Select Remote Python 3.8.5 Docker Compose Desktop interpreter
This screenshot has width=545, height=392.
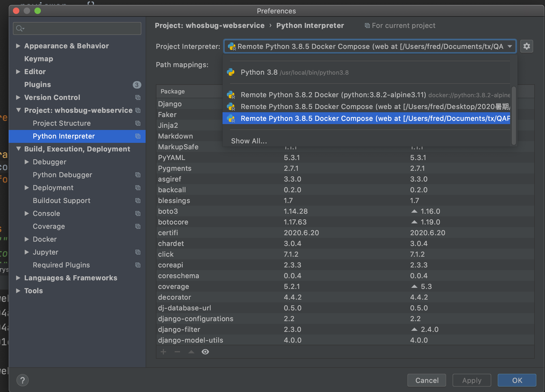(366, 107)
